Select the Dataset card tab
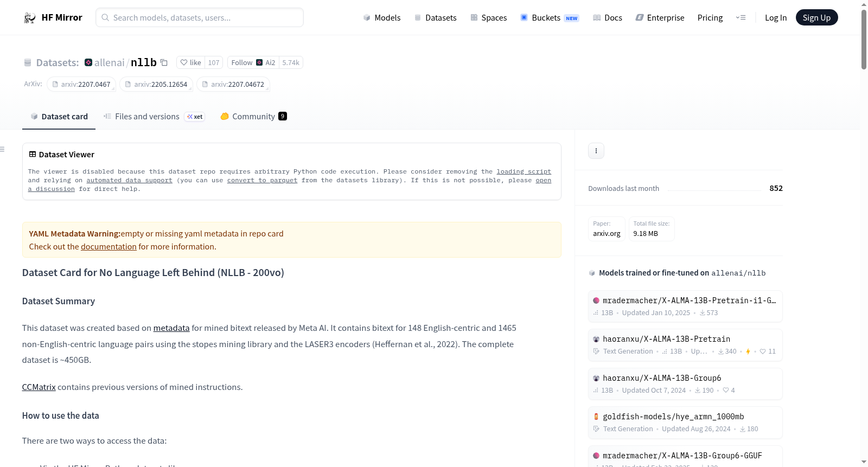Screen dimensions: 868x467 pyautogui.click(x=59, y=117)
